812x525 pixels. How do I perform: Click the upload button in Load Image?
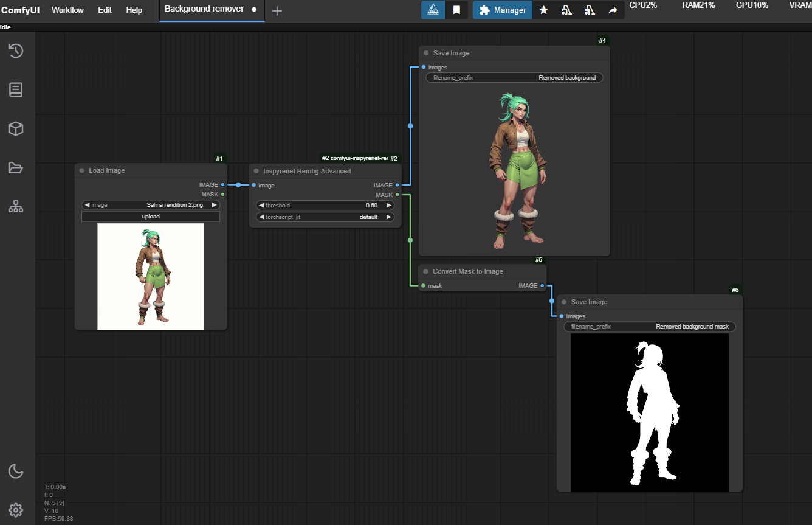click(151, 217)
